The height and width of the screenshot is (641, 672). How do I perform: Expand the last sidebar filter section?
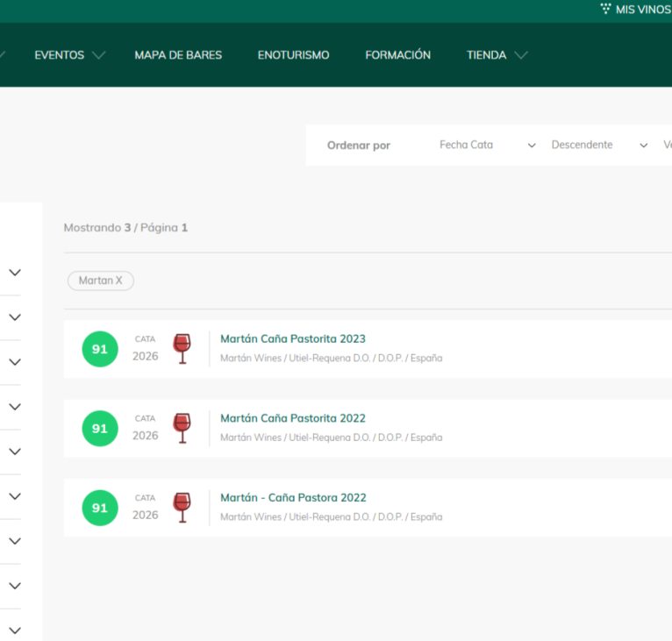15,630
